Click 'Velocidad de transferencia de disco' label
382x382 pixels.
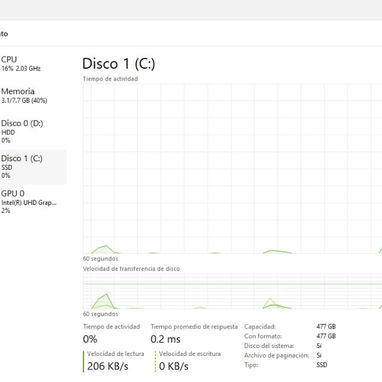click(x=131, y=269)
